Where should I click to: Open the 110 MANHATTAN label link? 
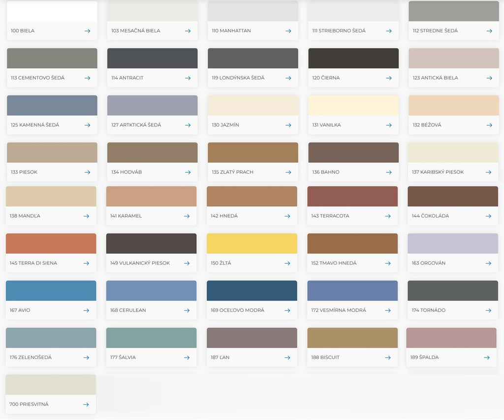tap(231, 31)
